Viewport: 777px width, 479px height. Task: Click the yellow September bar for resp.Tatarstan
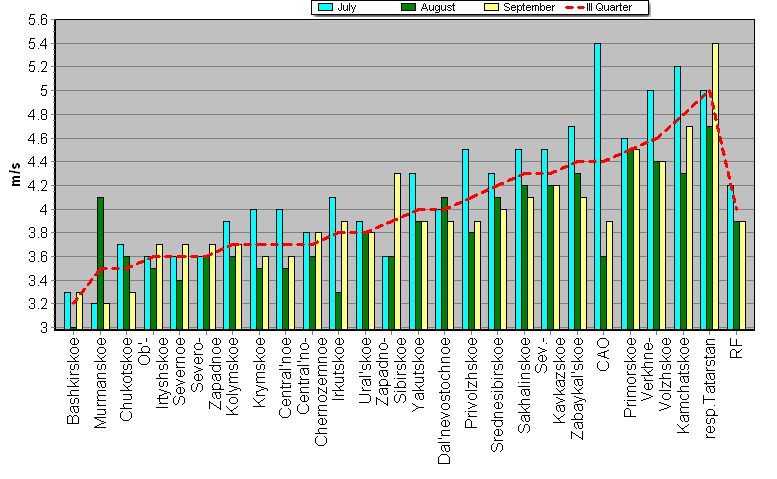click(x=716, y=187)
